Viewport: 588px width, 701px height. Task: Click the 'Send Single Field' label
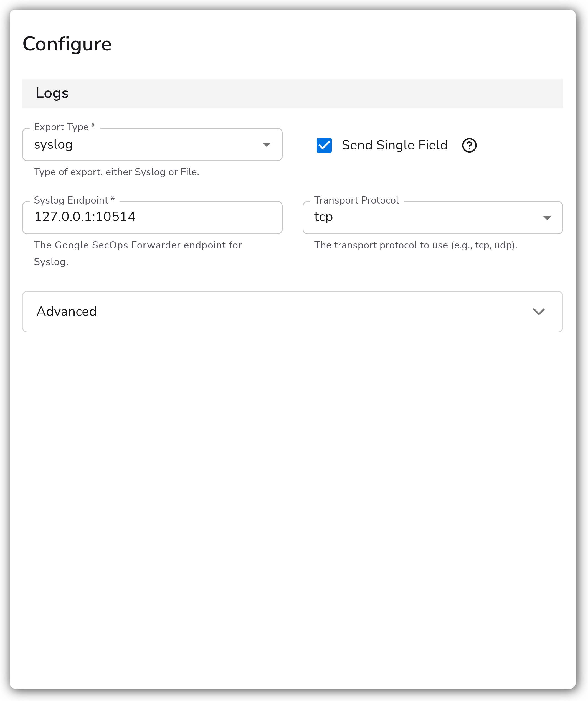(x=394, y=145)
